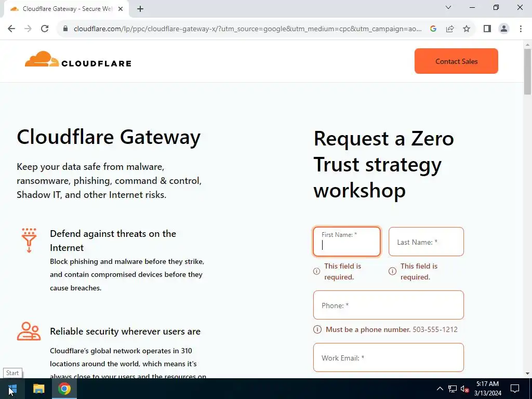This screenshot has height=399, width=532.
Task: Open the Windows Start menu
Action: click(12, 389)
